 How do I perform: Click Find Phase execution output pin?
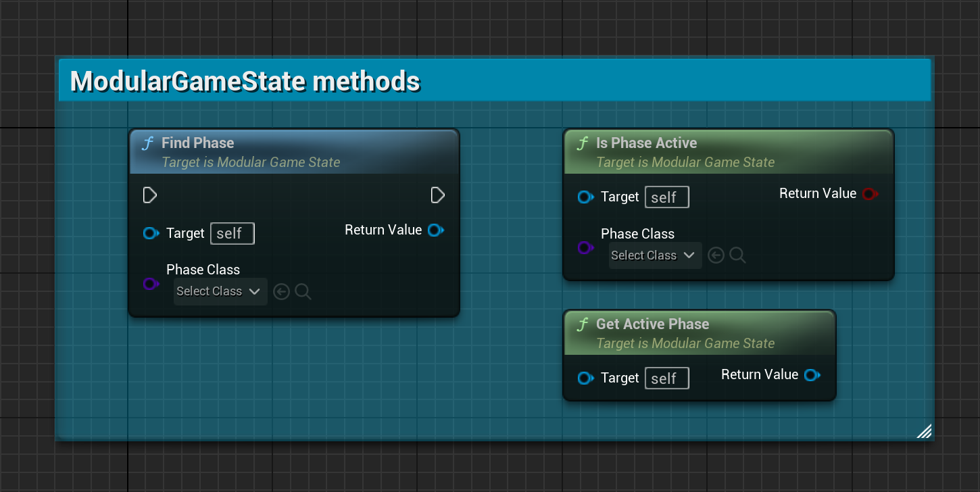click(438, 195)
